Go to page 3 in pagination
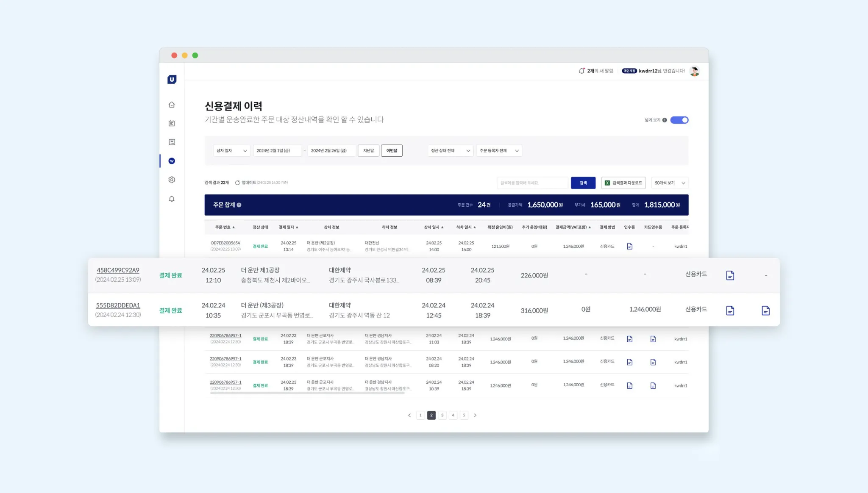This screenshot has width=868, height=493. [442, 415]
